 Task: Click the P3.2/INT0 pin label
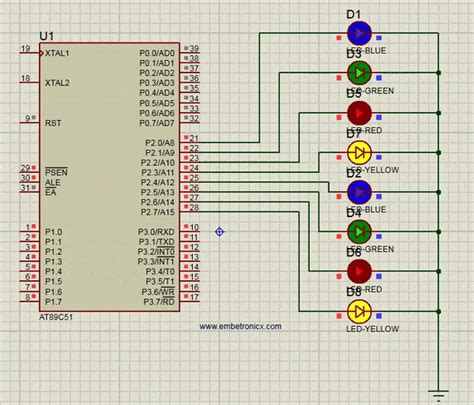pos(156,252)
